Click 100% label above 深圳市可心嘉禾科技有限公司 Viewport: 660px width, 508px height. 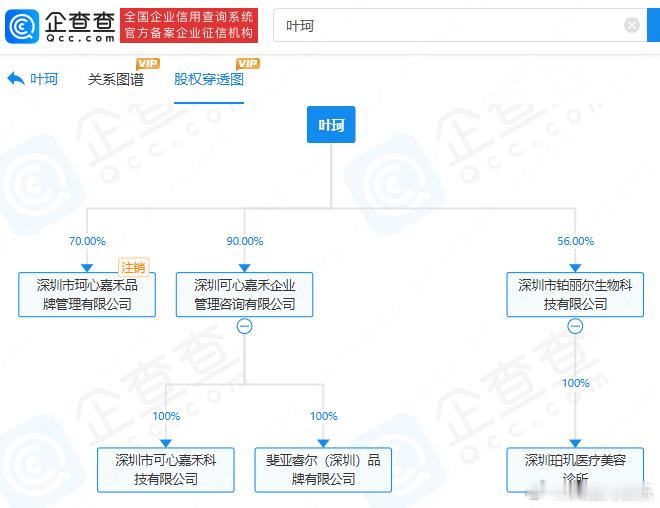(x=166, y=416)
